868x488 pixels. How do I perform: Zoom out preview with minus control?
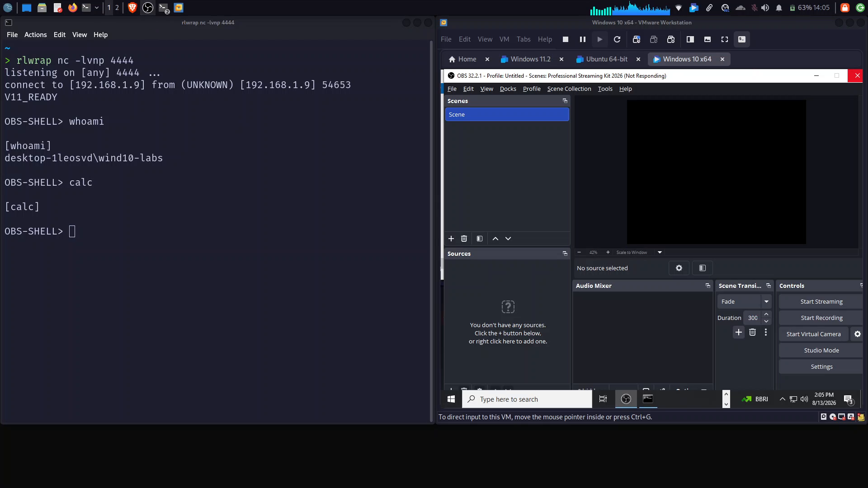tap(579, 253)
